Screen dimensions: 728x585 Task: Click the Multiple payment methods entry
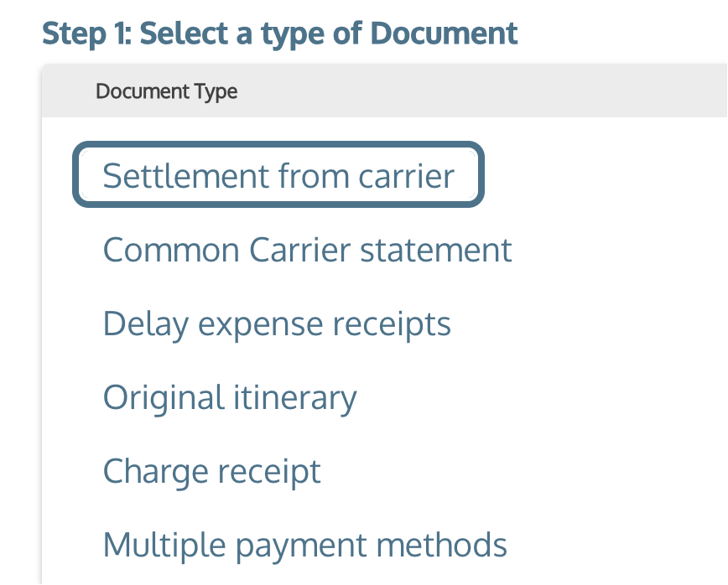[304, 545]
